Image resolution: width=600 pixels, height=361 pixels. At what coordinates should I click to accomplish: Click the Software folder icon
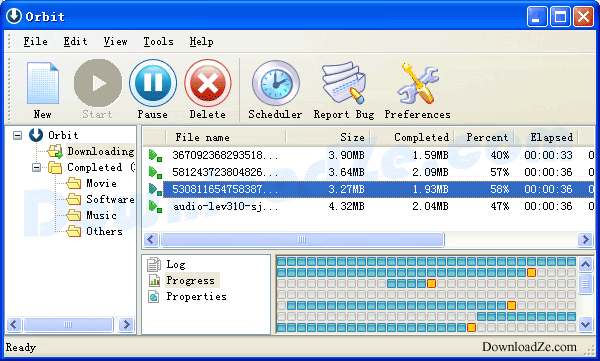[73, 199]
